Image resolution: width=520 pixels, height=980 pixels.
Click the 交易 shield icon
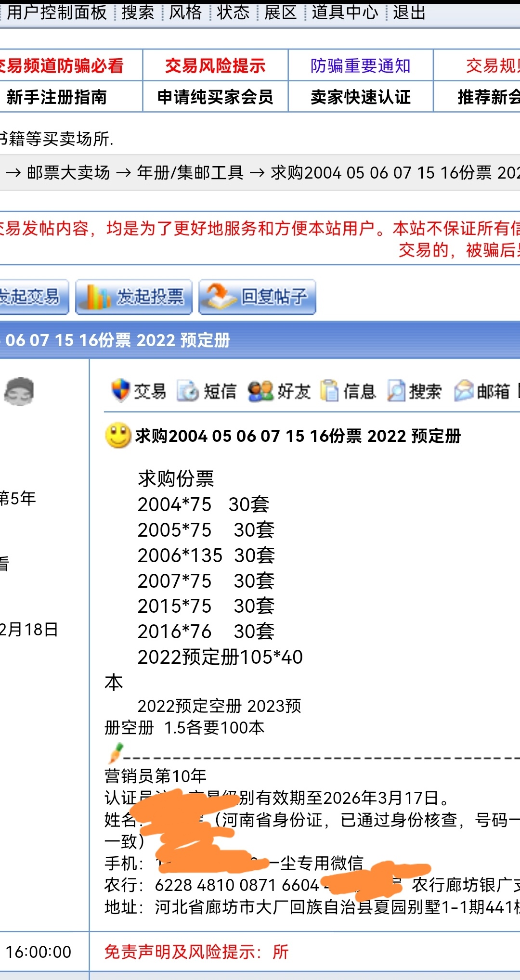[x=120, y=390]
